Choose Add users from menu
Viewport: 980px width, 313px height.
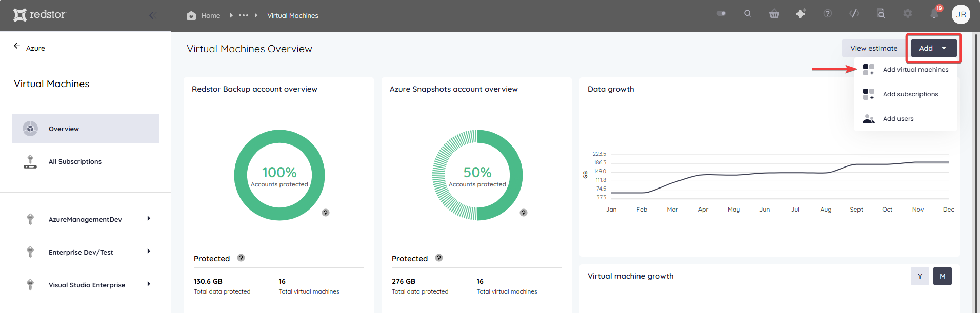[906, 119]
